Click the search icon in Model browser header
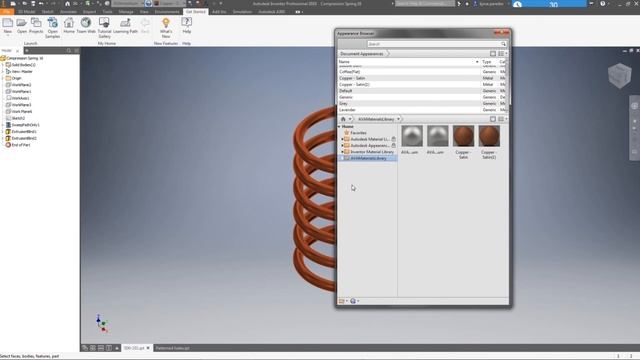Image resolution: width=640 pixels, height=360 pixels. [x=69, y=51]
